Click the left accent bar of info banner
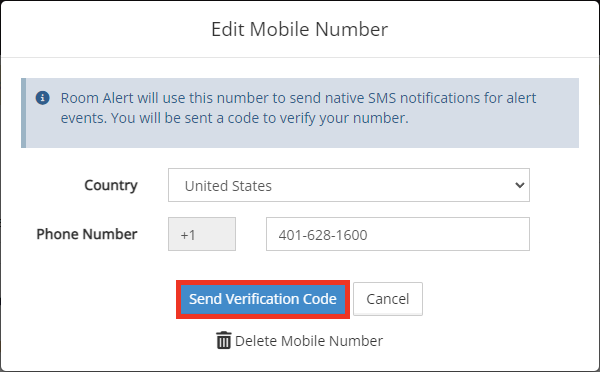 pyautogui.click(x=23, y=113)
